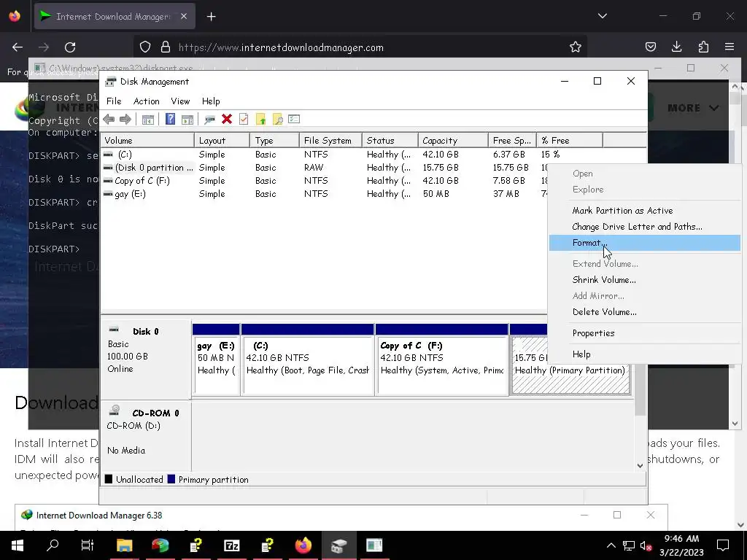Screen dimensions: 747x560
Task: Toggle the show/hide console tree toolbar icon
Action: [148, 119]
